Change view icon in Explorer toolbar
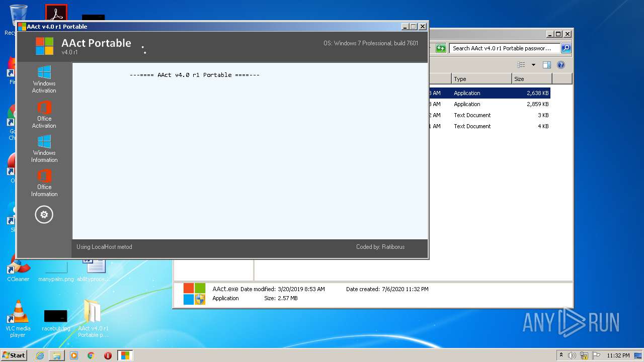Image resolution: width=644 pixels, height=362 pixels. coord(521,65)
